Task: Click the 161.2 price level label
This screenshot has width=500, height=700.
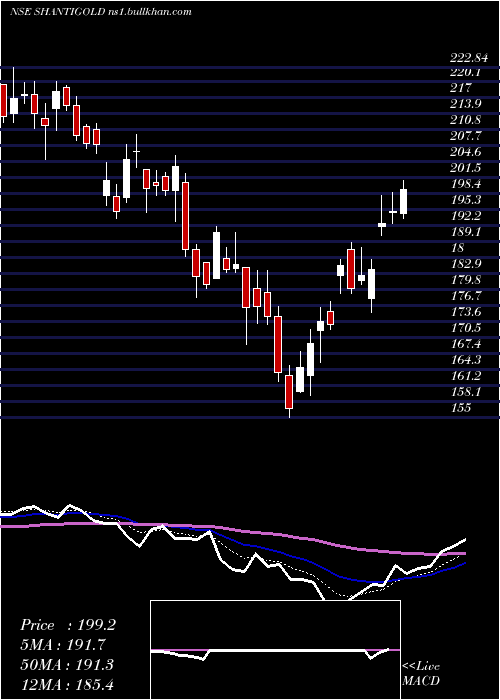Action: click(x=466, y=377)
